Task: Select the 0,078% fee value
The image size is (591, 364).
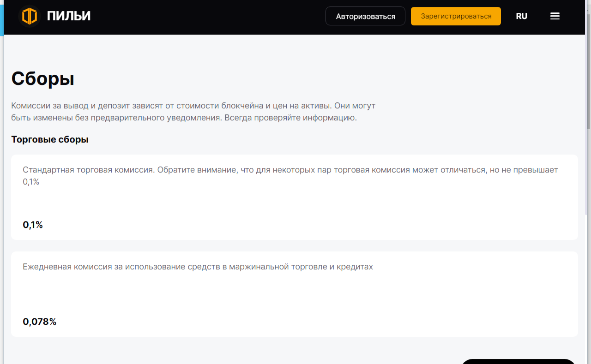Action: tap(40, 322)
